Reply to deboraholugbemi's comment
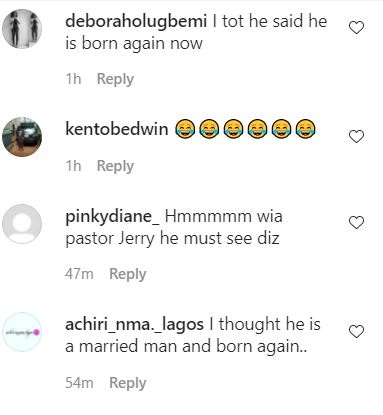The width and height of the screenshot is (383, 415). tap(115, 79)
